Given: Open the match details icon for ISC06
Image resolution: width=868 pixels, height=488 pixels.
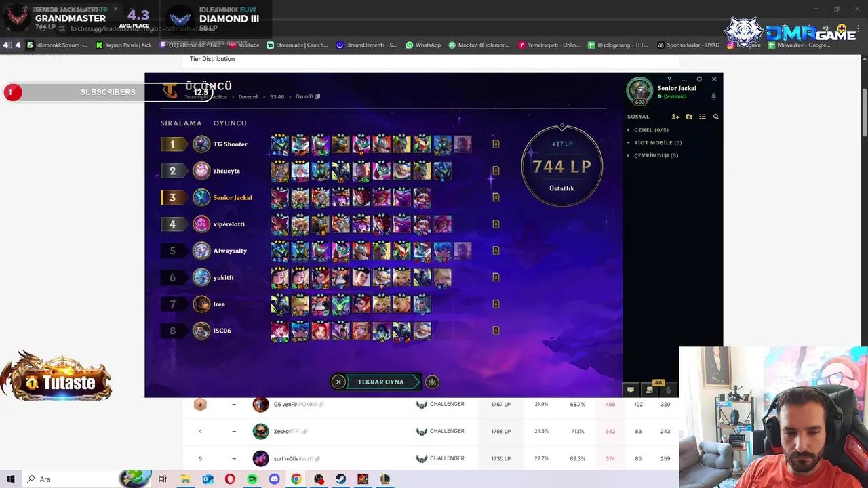Looking at the screenshot, I should click(x=496, y=331).
